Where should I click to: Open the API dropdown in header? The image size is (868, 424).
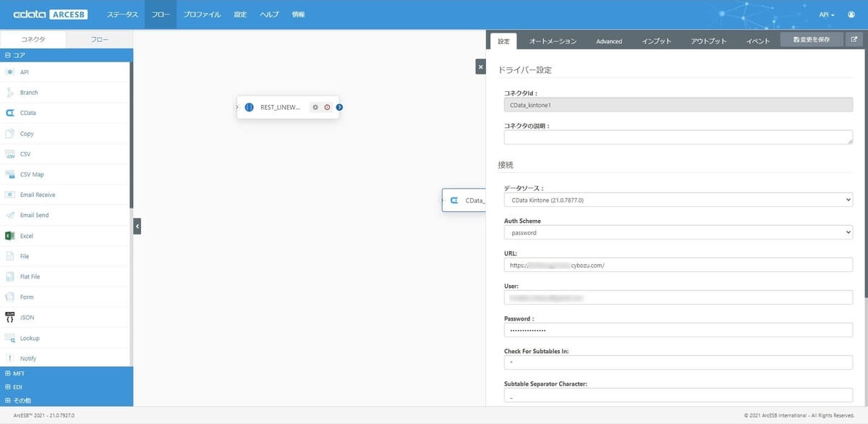click(x=827, y=14)
